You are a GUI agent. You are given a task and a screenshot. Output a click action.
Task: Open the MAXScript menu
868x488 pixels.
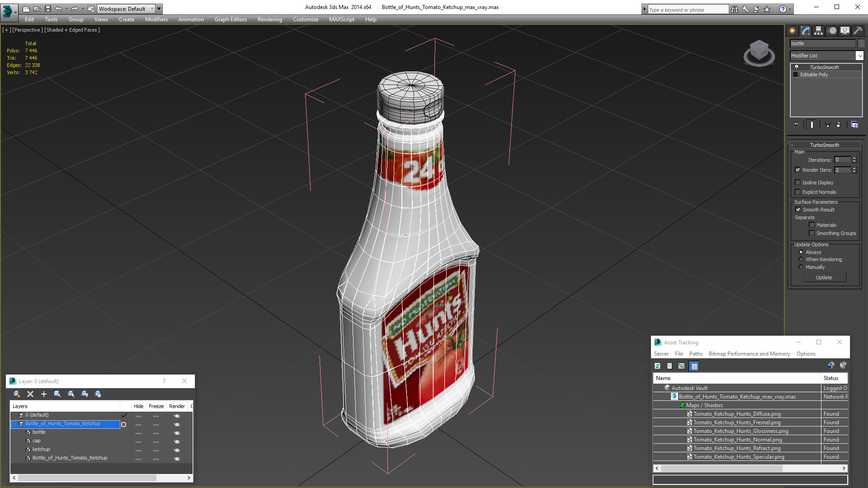pyautogui.click(x=342, y=19)
